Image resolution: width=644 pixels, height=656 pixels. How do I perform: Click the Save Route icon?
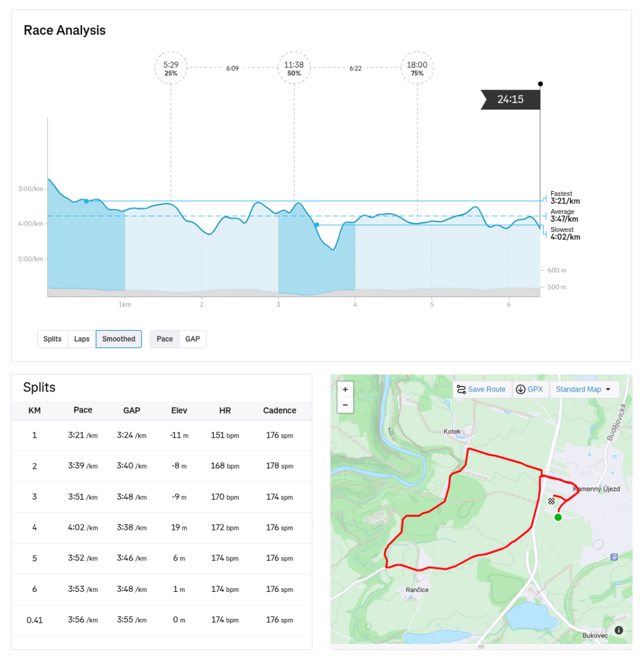[x=461, y=389]
